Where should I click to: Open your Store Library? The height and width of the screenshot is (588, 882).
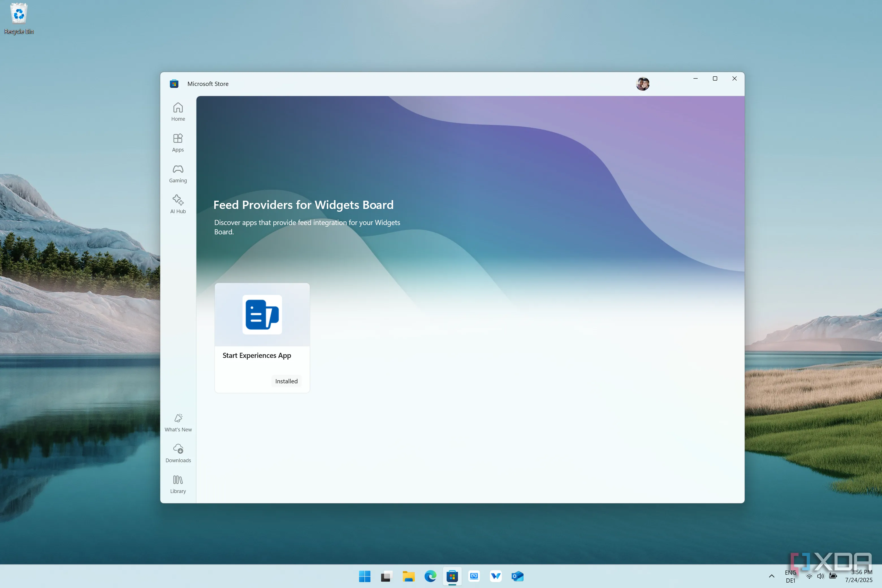[x=178, y=483]
